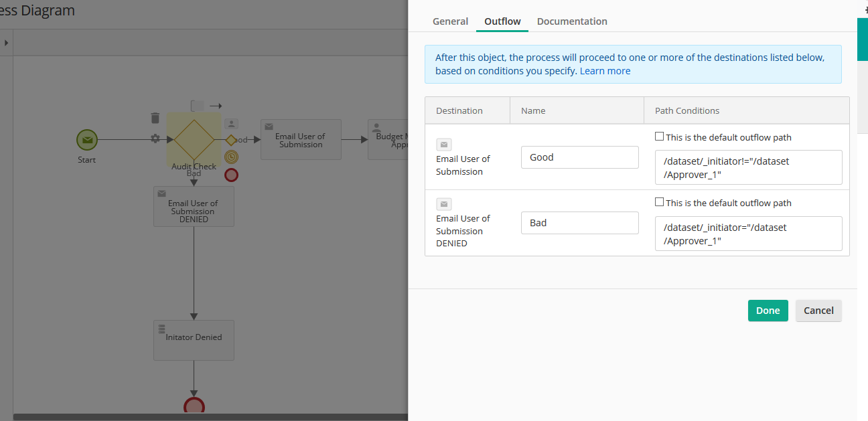868x421 pixels.
Task: Expand the left panel arrow
Action: [x=7, y=43]
